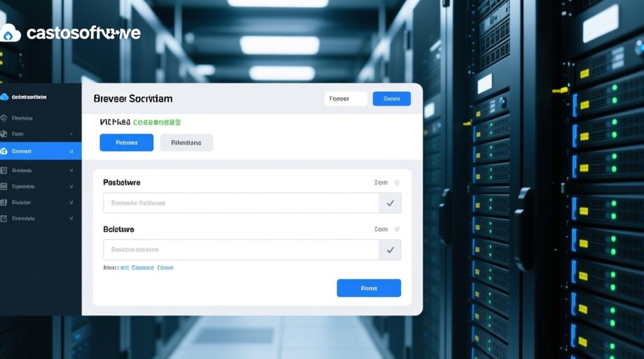The image size is (644, 359).
Task: Click the castosoftware cloud logo icon
Action: 11,34
